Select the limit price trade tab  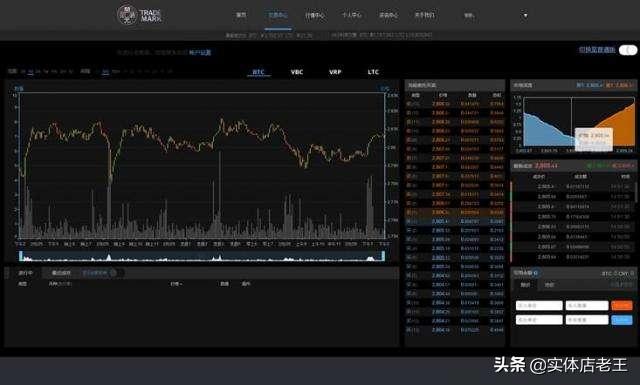coord(525,285)
